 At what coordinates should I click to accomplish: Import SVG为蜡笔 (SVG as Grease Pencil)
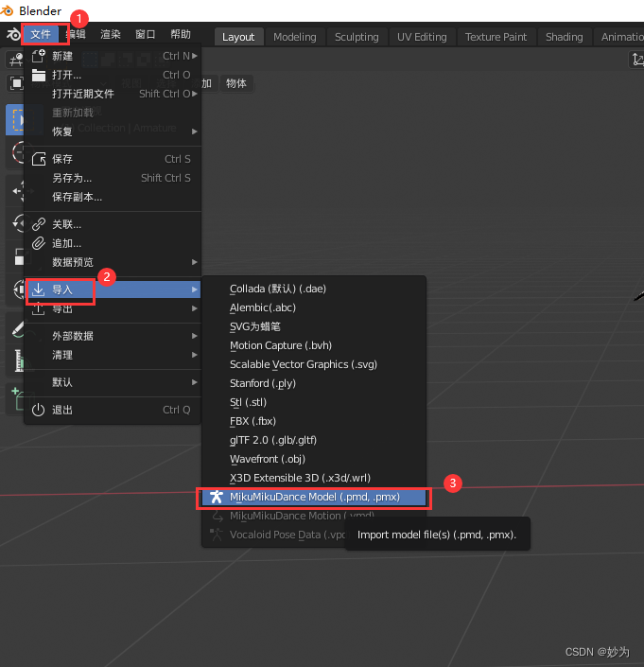click(x=314, y=326)
